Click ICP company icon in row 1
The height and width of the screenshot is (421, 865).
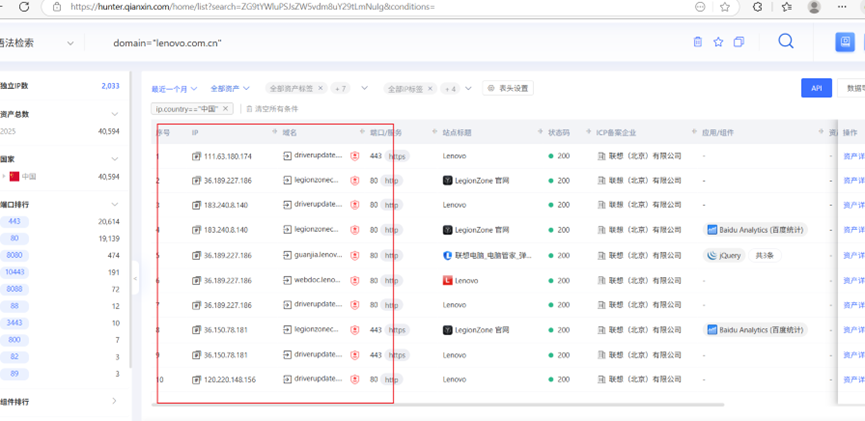pyautogui.click(x=602, y=156)
